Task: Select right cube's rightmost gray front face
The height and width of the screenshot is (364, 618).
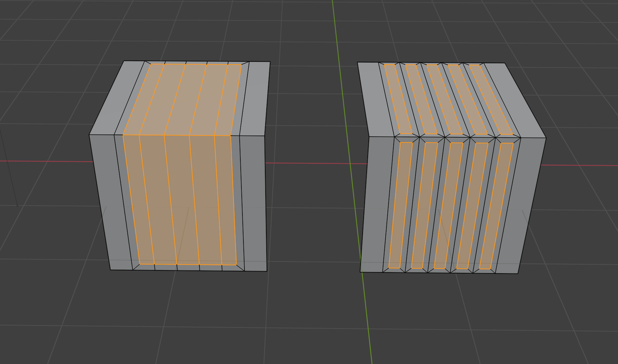Action: coord(520,206)
